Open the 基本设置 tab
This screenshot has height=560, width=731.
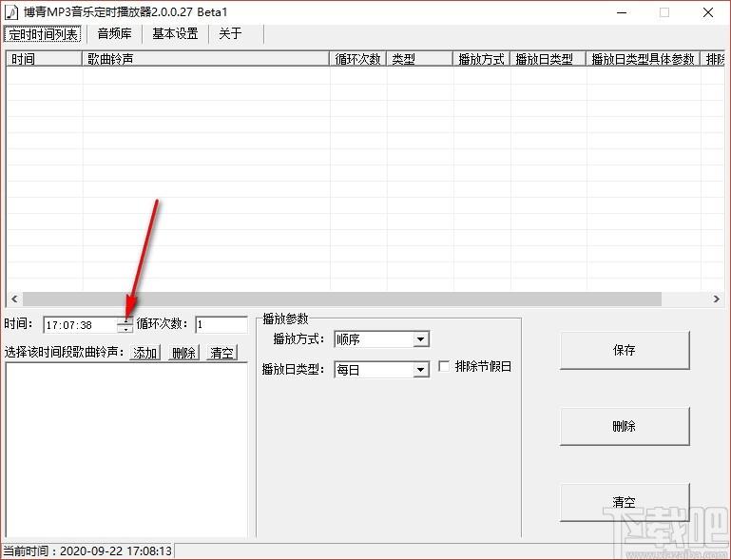[175, 34]
